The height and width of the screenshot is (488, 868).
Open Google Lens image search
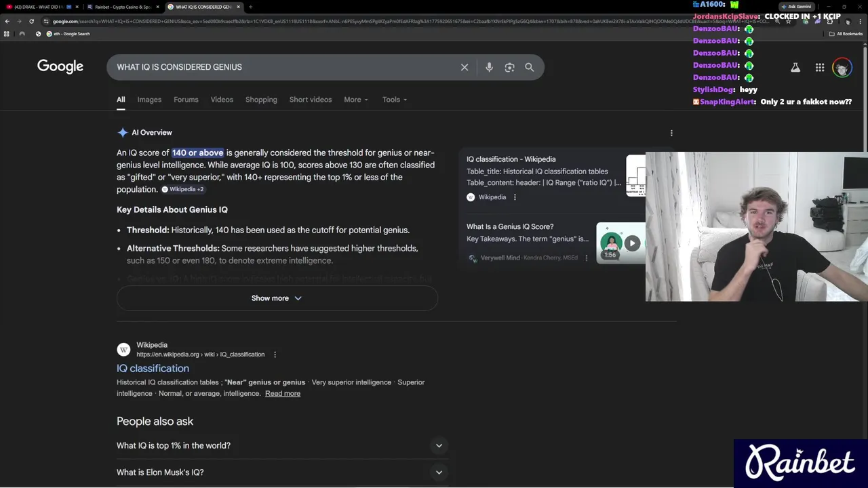click(x=509, y=67)
